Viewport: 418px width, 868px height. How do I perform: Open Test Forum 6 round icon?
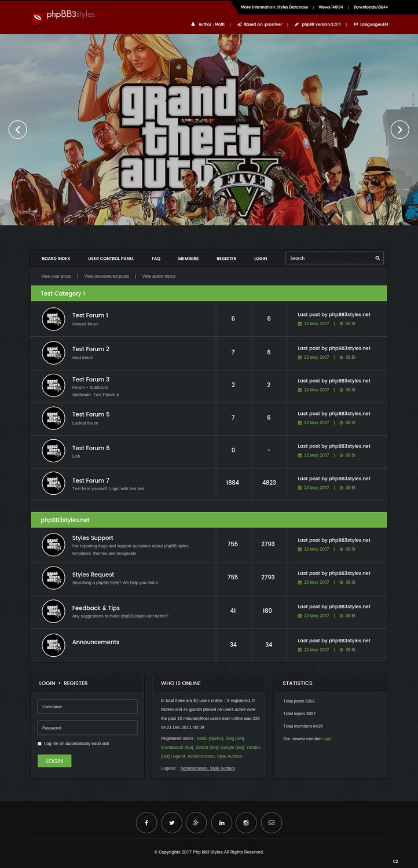(54, 451)
